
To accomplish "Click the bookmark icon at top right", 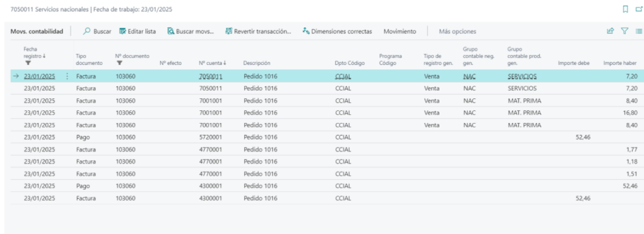I will coord(625,9).
